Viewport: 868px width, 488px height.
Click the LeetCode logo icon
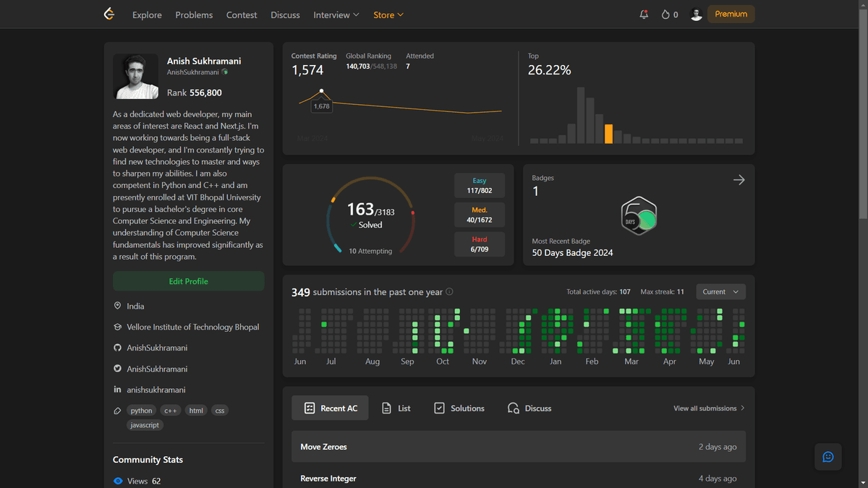(x=109, y=14)
